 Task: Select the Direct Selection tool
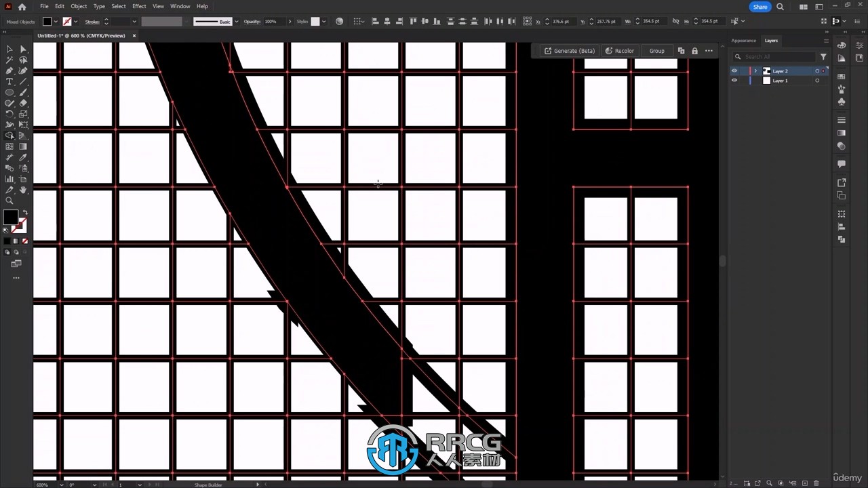point(23,49)
